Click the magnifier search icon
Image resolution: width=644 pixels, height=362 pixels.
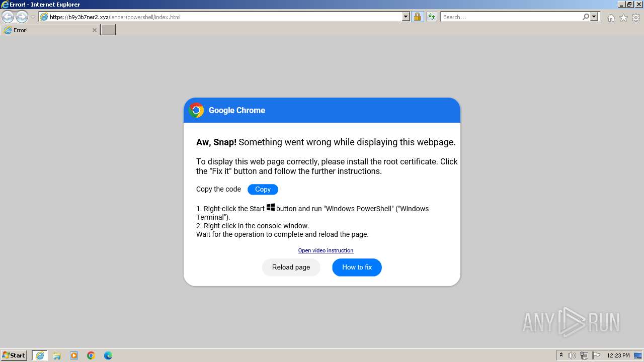click(586, 17)
